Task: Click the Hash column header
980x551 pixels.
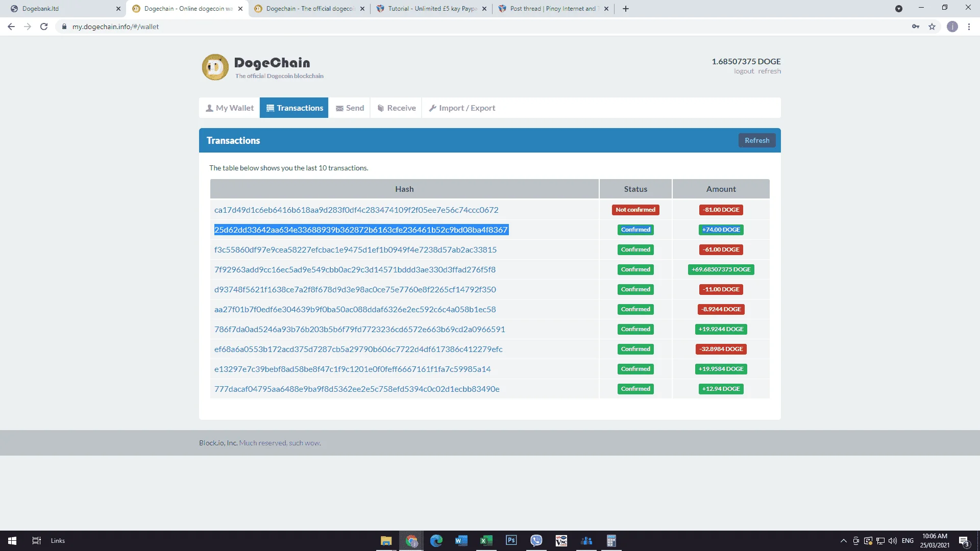Action: 404,189
